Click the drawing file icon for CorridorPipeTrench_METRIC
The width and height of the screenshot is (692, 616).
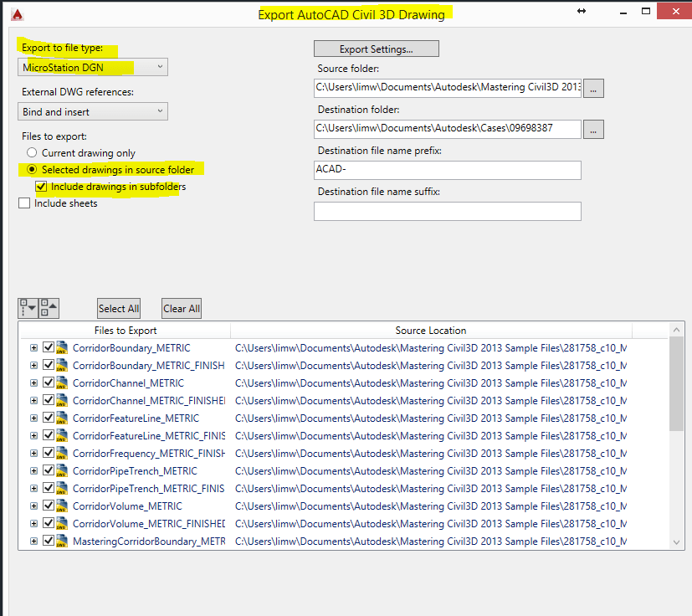coord(62,470)
